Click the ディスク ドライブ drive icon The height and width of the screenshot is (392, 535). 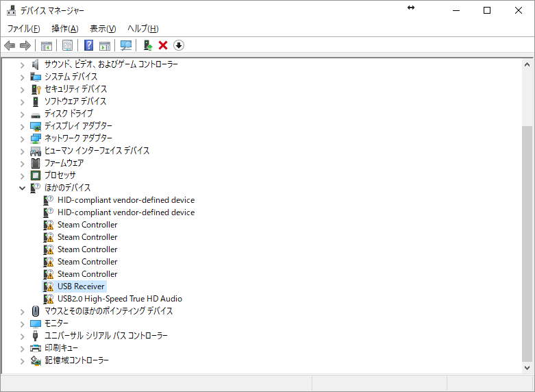coord(36,114)
